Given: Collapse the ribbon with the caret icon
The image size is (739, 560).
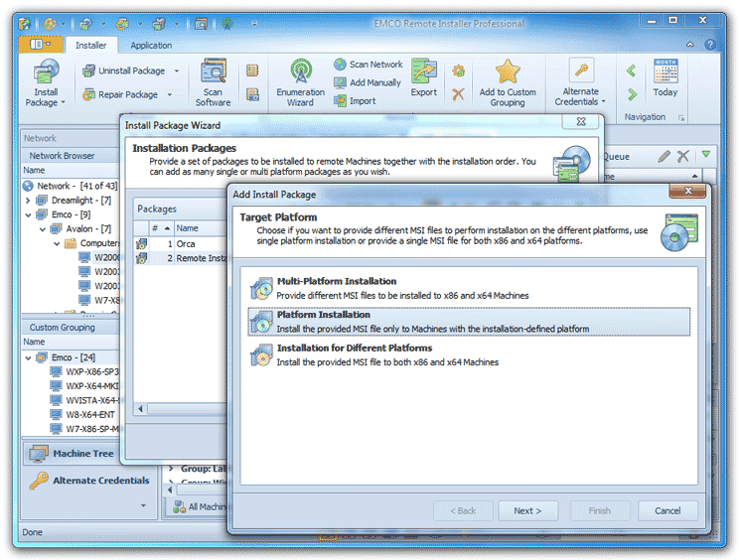Looking at the screenshot, I should click(x=690, y=45).
